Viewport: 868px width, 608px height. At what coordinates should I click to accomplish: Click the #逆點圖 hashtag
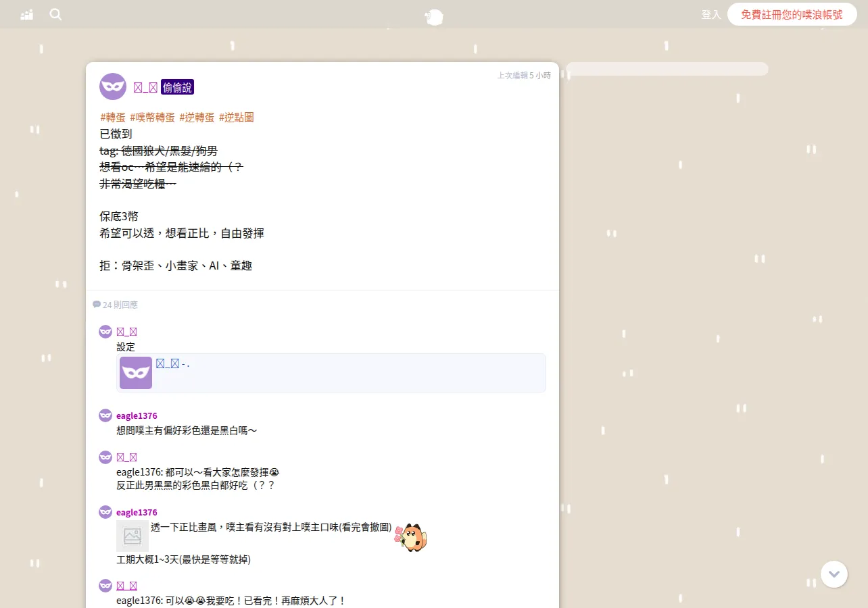point(236,118)
